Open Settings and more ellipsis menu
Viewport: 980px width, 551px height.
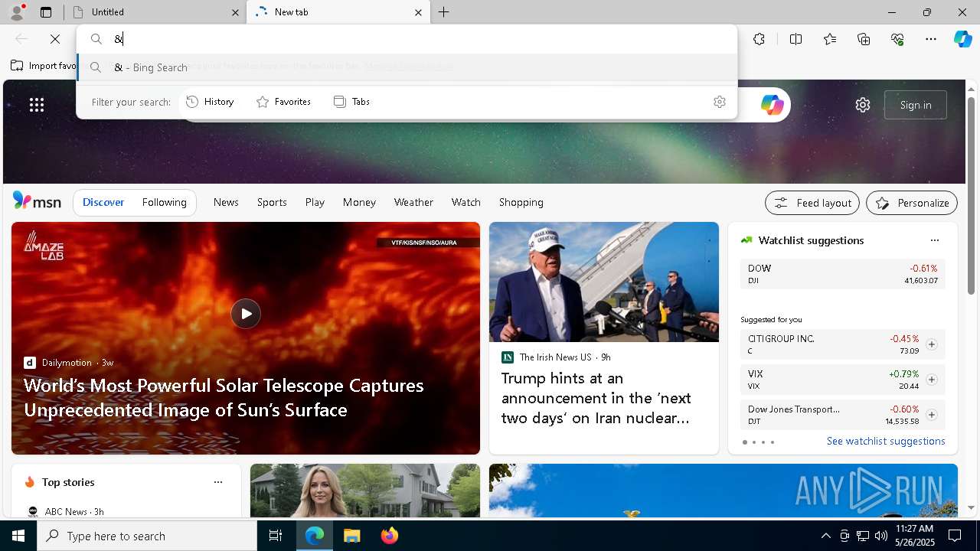point(931,39)
